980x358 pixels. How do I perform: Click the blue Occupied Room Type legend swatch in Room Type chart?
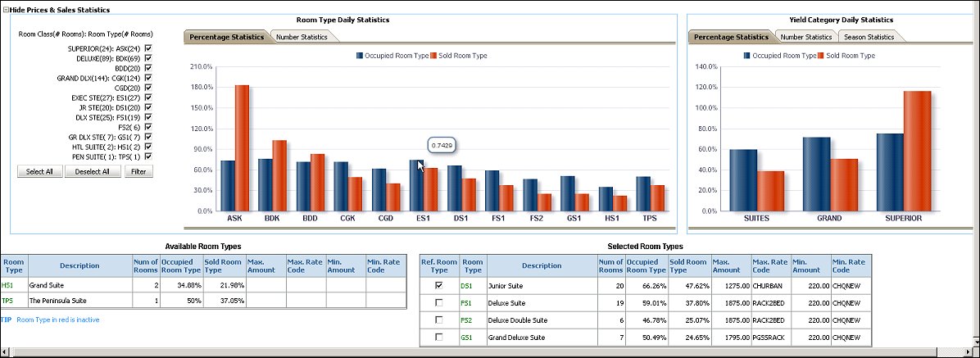click(360, 56)
